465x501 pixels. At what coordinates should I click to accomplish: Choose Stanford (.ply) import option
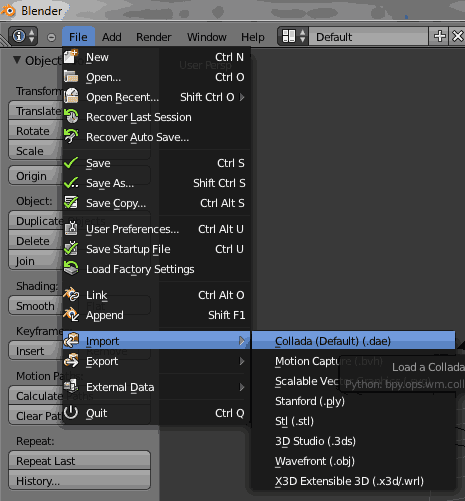click(x=353, y=401)
